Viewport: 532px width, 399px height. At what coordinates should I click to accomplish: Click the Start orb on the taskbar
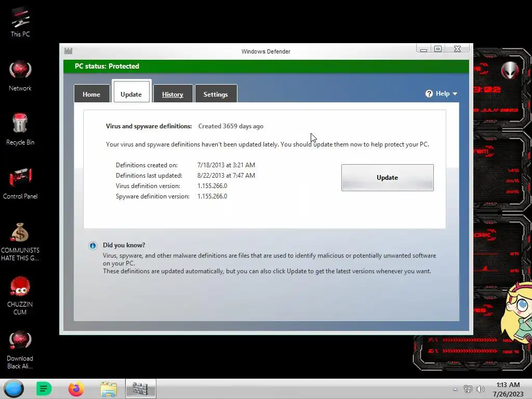coord(14,389)
